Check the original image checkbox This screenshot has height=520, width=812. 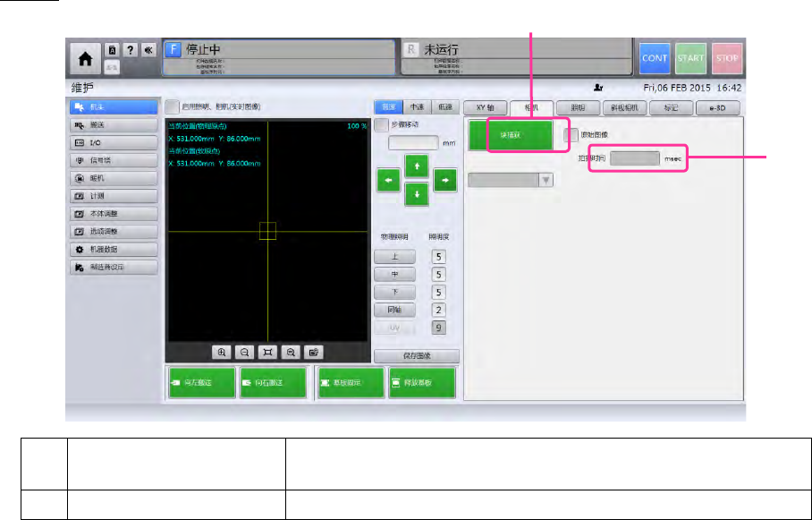[571, 134]
